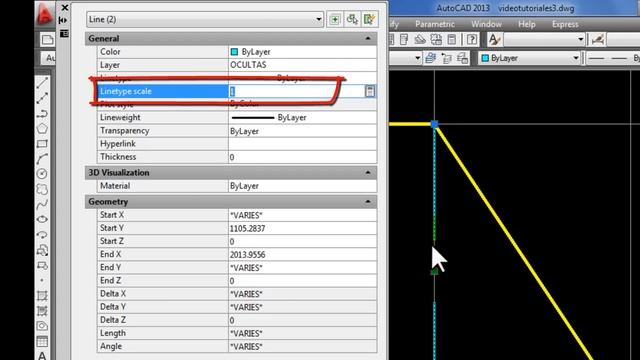The image size is (640, 360).
Task: Toggle PICKADD mode in Properties palette
Action: [x=335, y=19]
